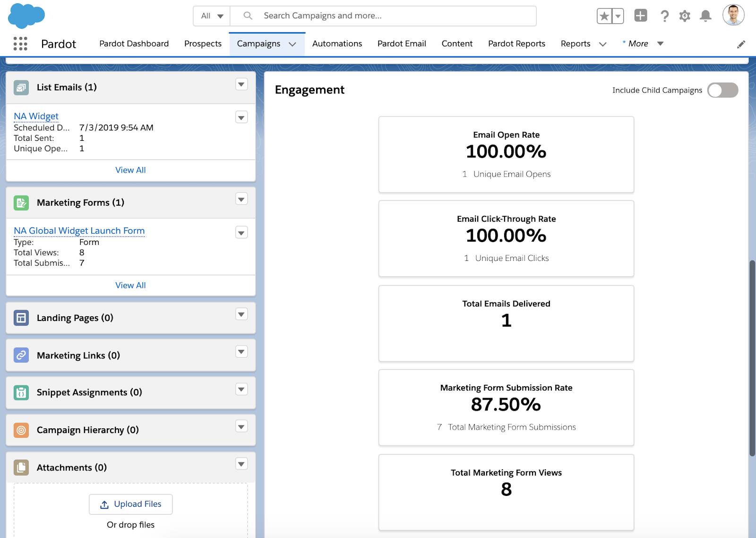The width and height of the screenshot is (756, 538).
Task: Open the Campaign Hierarchy actions dropdown
Action: pyautogui.click(x=241, y=426)
